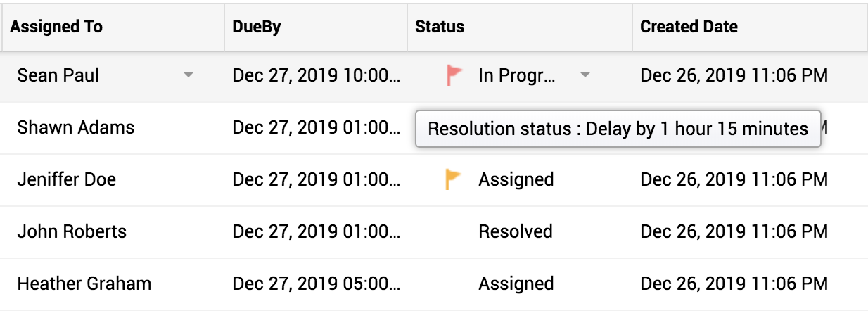Sort by Assigned To column header
Viewport: 868px width, 311px height.
56,27
